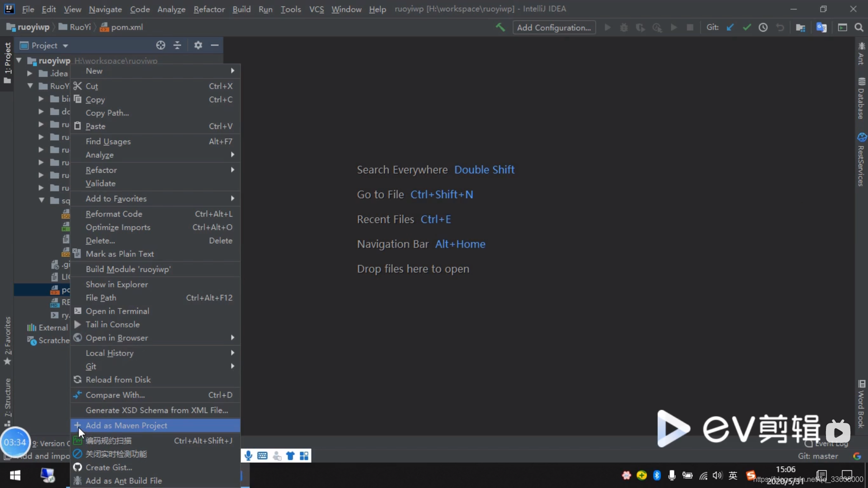Image resolution: width=868 pixels, height=488 pixels.
Task: Collapse the RuoYi folder node
Action: [x=30, y=85]
